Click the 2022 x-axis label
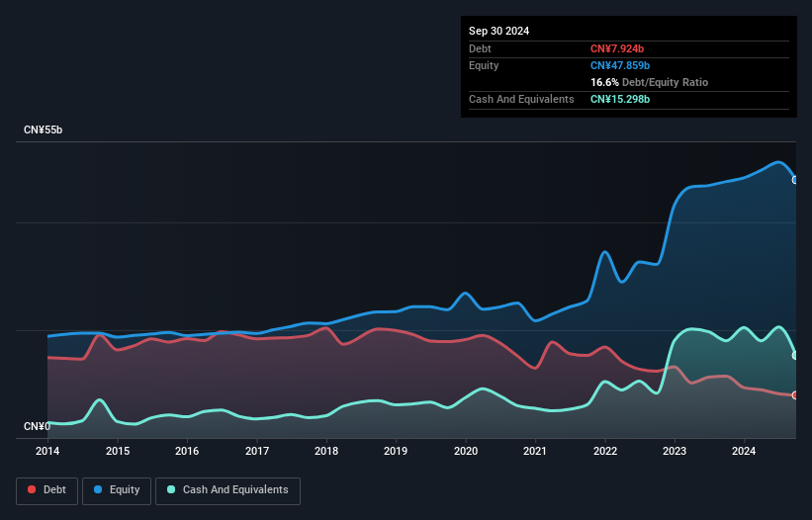812x520 pixels. pyautogui.click(x=605, y=451)
